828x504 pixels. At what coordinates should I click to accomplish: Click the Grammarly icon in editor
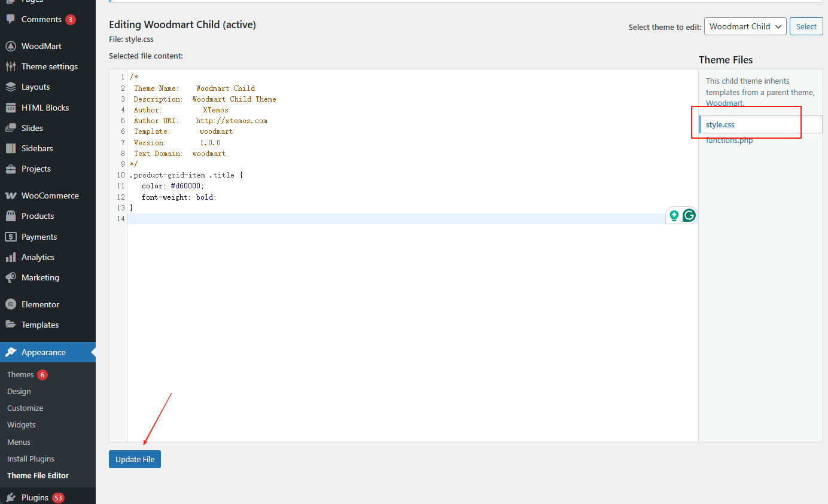pos(689,216)
